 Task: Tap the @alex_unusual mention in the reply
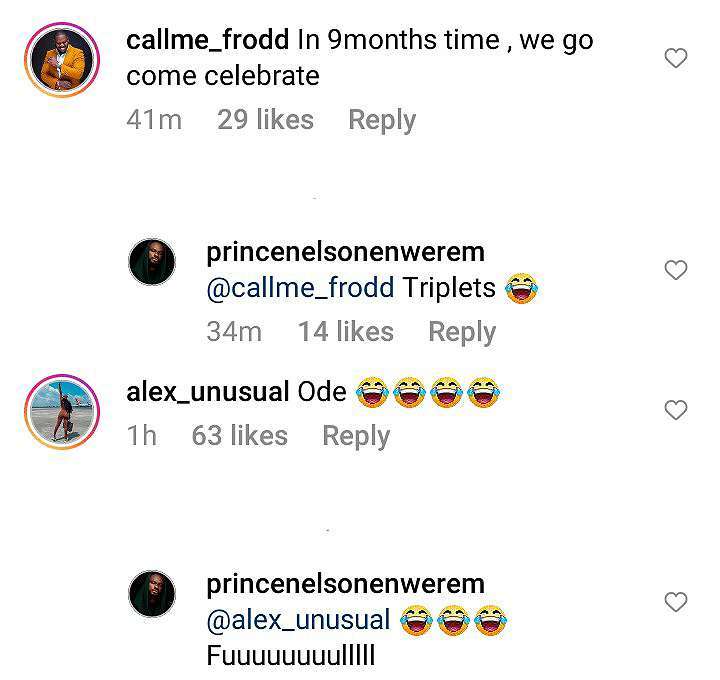coord(298,619)
